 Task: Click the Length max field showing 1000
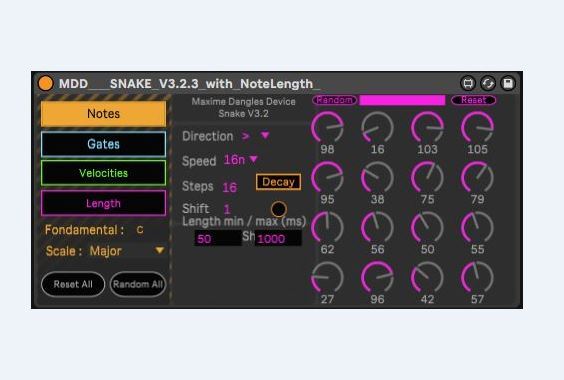pos(278,239)
